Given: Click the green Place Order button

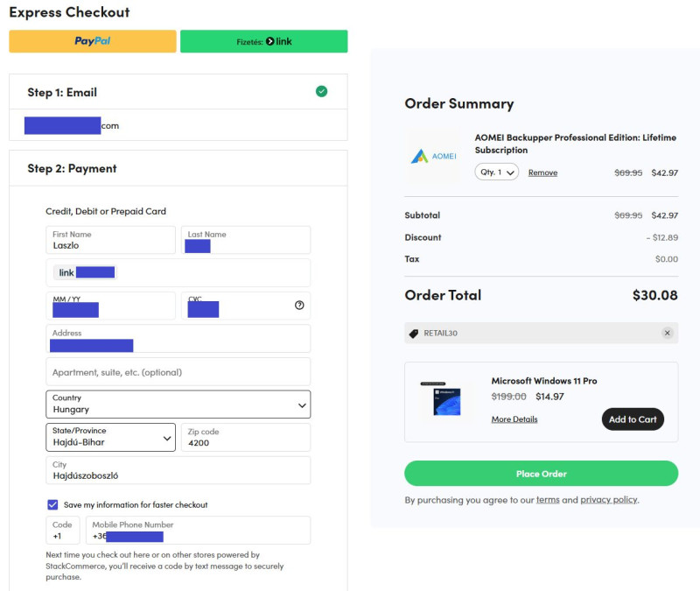Looking at the screenshot, I should [541, 474].
